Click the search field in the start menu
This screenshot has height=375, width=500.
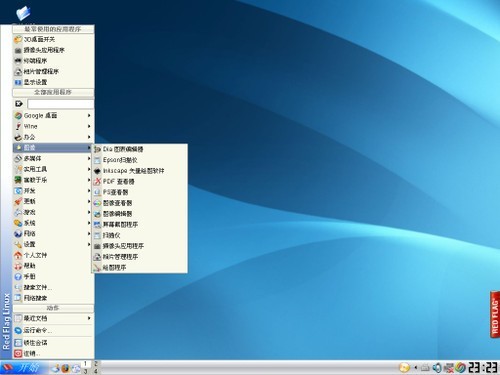60,104
